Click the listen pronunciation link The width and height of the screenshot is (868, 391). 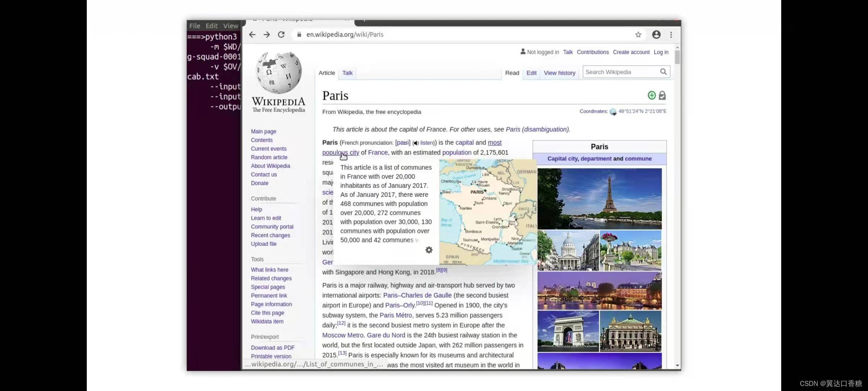click(427, 143)
